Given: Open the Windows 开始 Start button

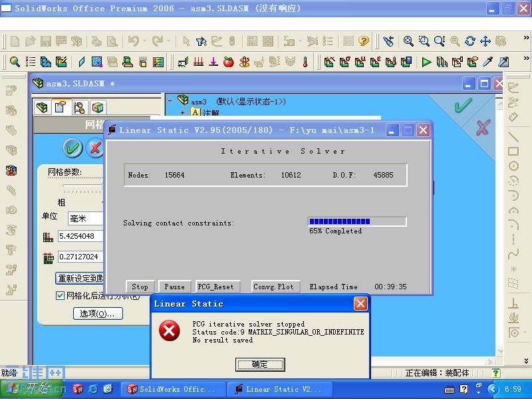Looking at the screenshot, I should coord(33,389).
